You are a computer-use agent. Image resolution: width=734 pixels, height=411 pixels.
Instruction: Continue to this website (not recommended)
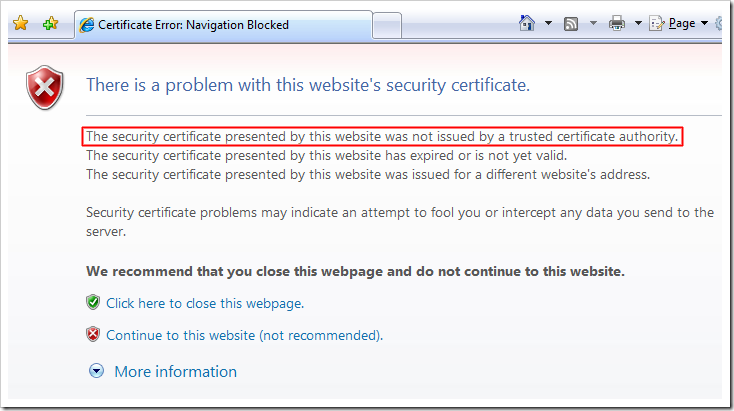click(x=244, y=336)
